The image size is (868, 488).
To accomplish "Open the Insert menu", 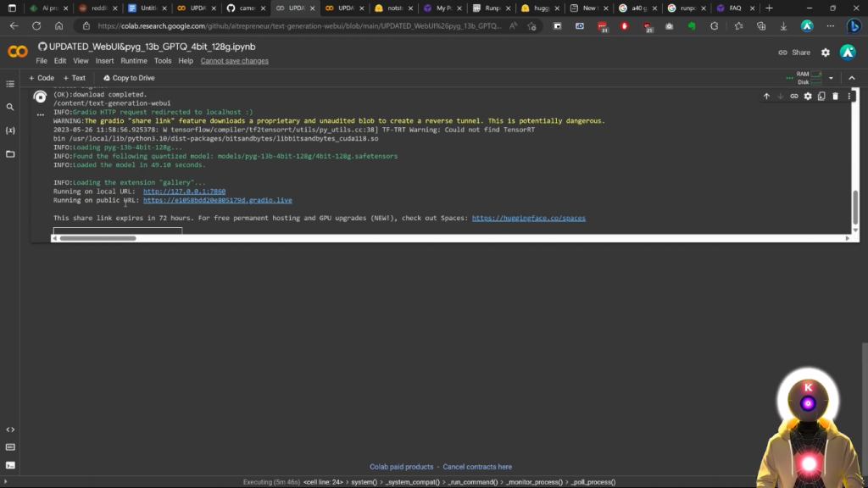I will (104, 61).
